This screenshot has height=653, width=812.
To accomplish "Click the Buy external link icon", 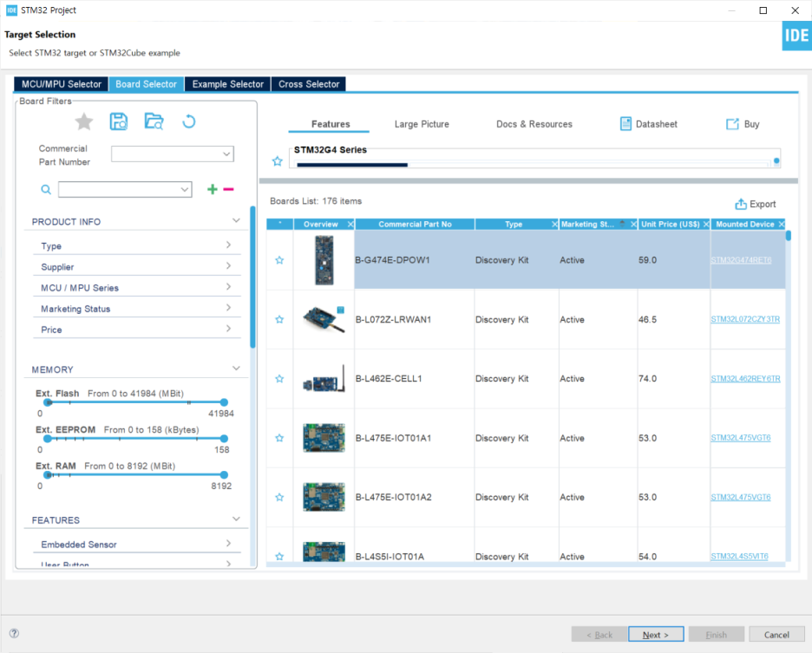I will (732, 124).
